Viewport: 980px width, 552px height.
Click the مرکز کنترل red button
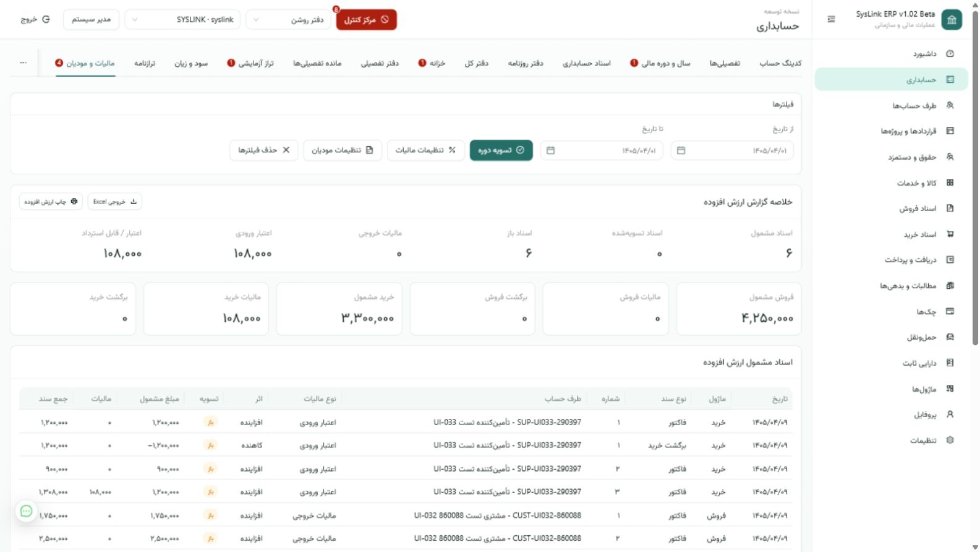tap(367, 20)
